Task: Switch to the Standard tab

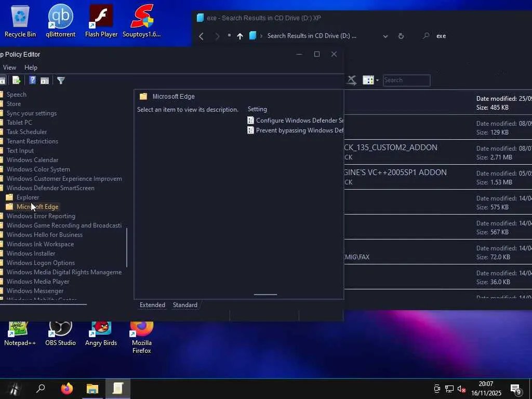Action: tap(185, 305)
